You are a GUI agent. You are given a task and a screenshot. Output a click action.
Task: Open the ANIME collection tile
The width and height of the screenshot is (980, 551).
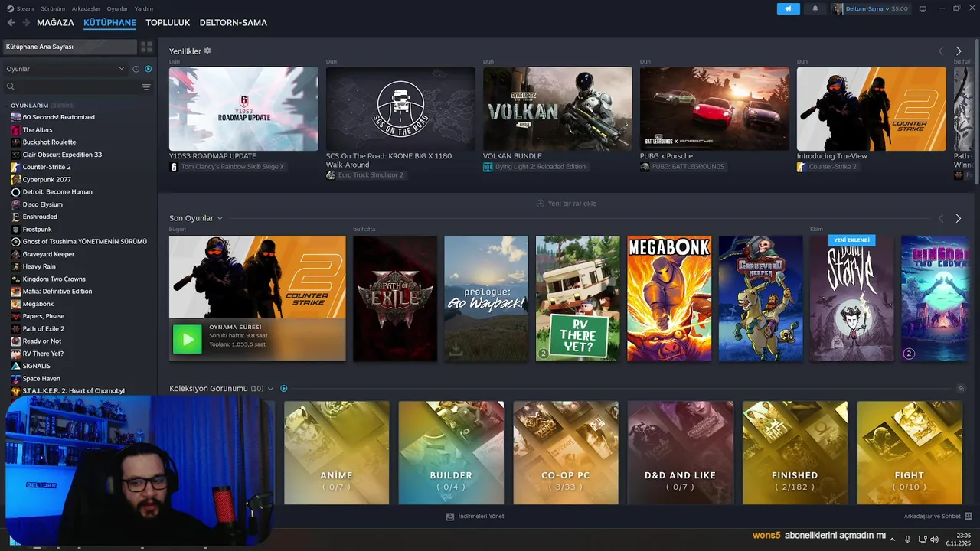tap(337, 453)
